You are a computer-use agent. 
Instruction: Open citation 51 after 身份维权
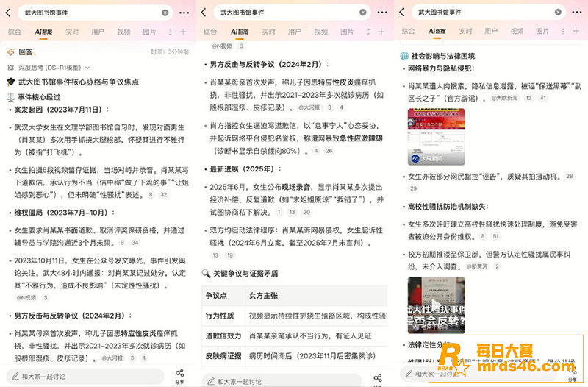tap(495, 236)
